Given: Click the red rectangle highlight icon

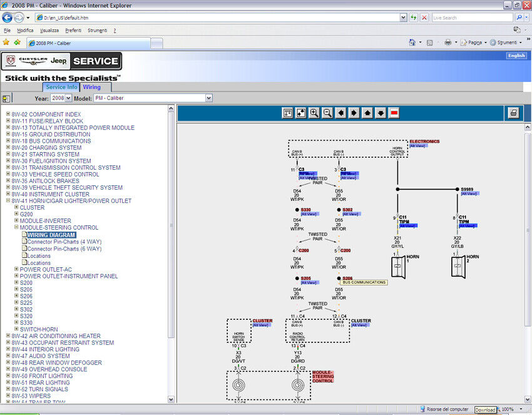Looking at the screenshot, I should point(394,113).
